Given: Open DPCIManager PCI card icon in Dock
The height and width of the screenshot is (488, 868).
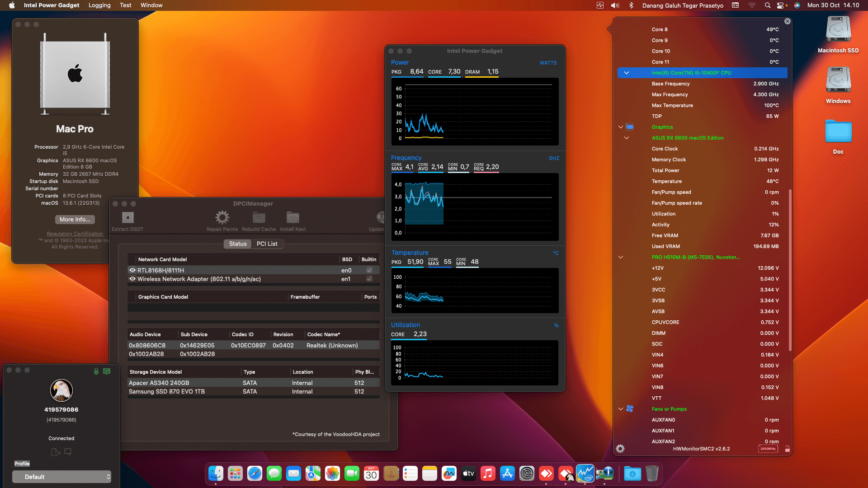Looking at the screenshot, I should (604, 474).
